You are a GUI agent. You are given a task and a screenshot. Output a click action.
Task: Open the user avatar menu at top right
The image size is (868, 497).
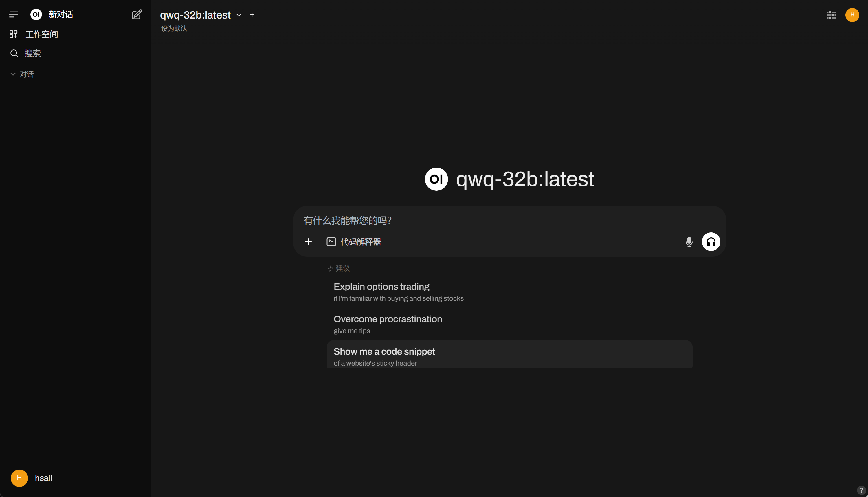852,15
